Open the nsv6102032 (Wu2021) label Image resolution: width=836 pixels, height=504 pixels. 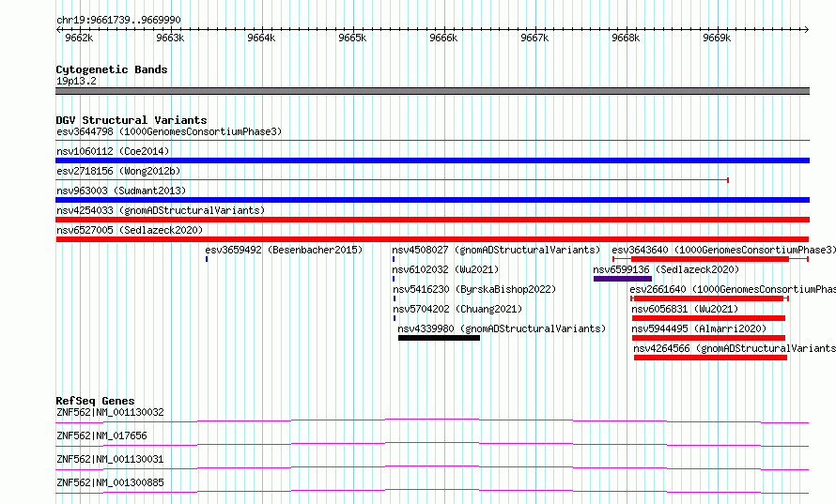coord(445,269)
